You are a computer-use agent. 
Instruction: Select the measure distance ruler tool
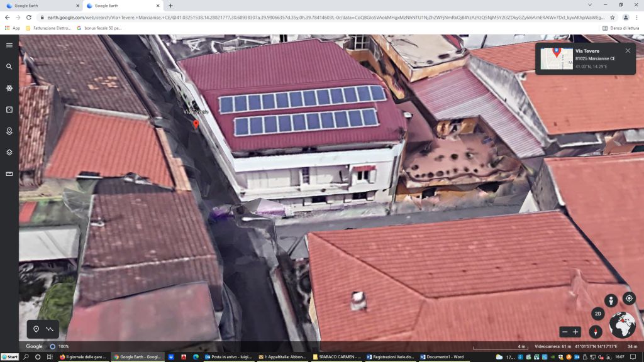pos(9,174)
